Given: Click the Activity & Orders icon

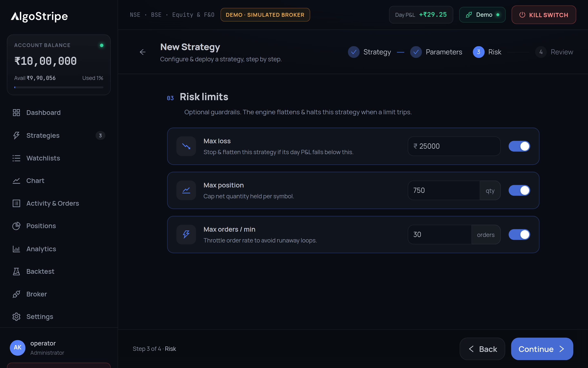Looking at the screenshot, I should point(16,203).
